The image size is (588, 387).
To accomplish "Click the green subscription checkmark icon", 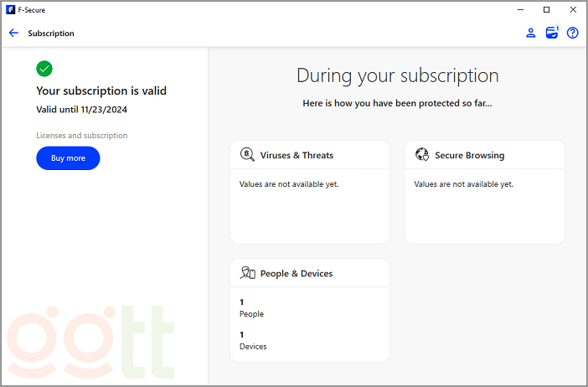I will tap(44, 69).
